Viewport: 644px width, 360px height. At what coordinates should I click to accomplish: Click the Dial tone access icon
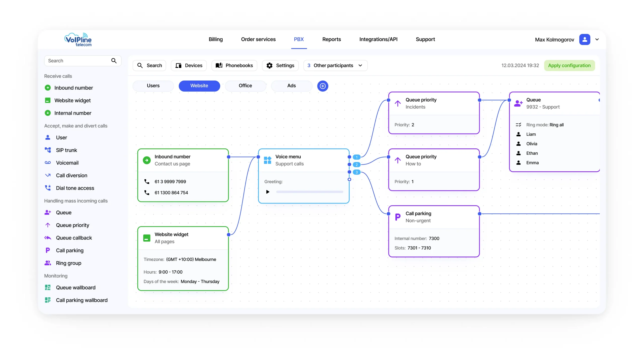coord(48,188)
